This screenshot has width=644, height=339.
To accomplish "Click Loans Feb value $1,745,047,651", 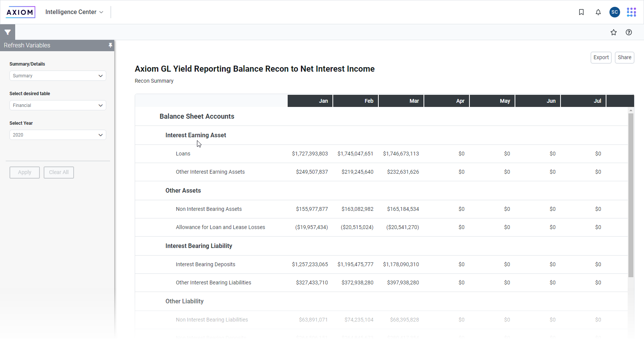I will coord(355,154).
